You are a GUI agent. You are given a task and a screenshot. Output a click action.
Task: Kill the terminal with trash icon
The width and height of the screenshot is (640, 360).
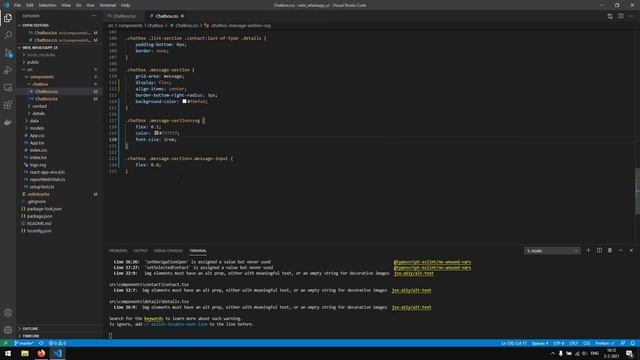tap(610, 250)
